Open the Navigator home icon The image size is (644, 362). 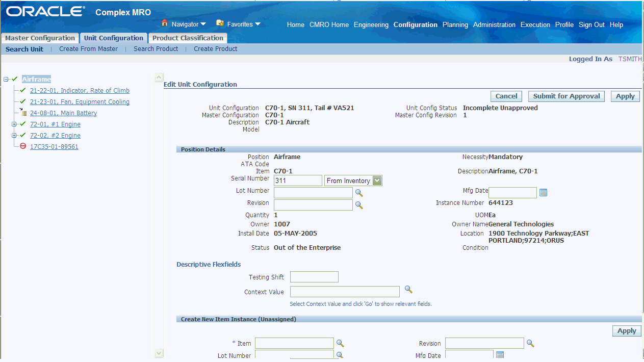pos(165,23)
